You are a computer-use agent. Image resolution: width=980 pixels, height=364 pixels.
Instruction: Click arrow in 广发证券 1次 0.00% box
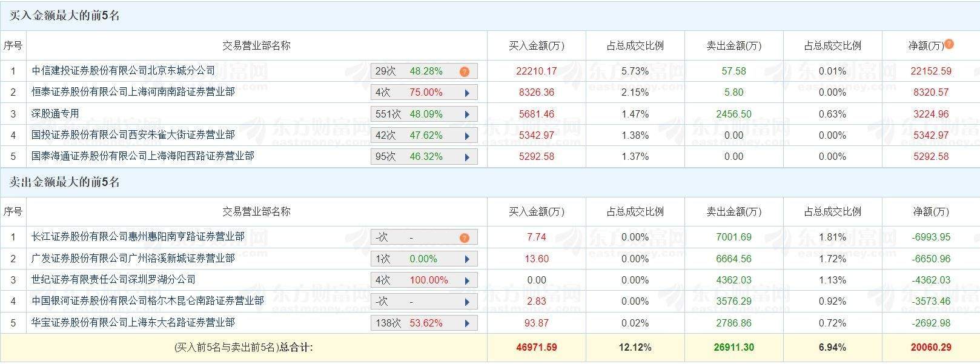coord(467,259)
